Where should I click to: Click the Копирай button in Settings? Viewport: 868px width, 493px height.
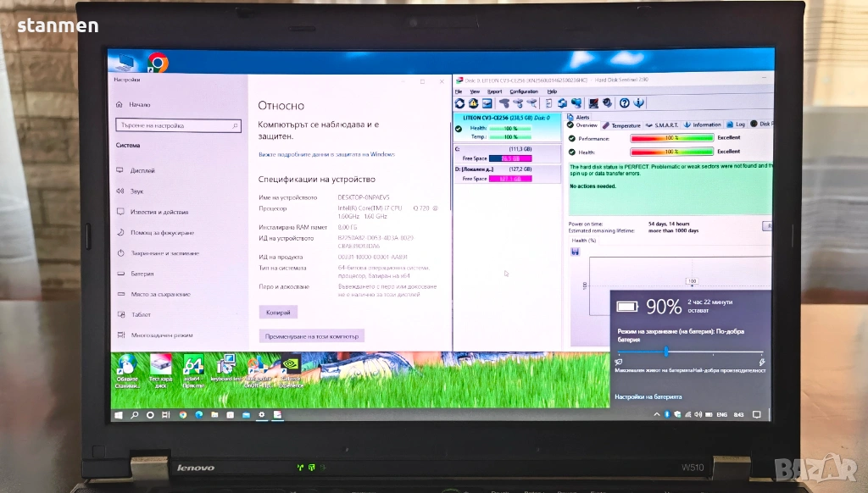coord(278,313)
